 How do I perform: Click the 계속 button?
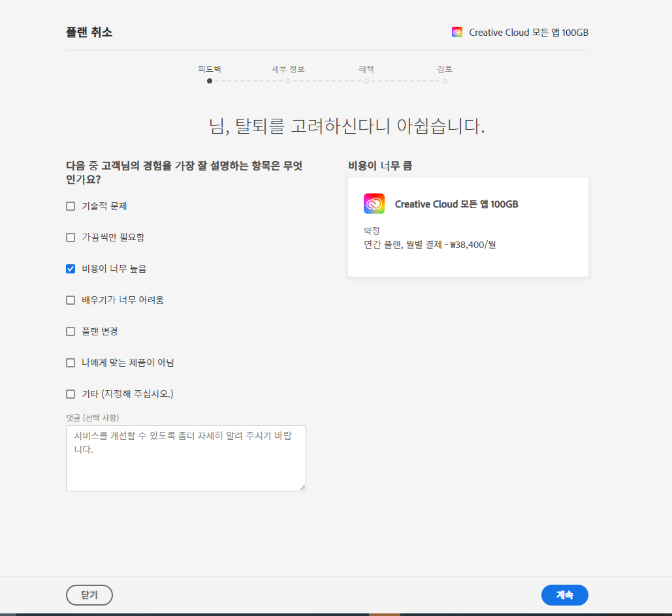coord(564,595)
